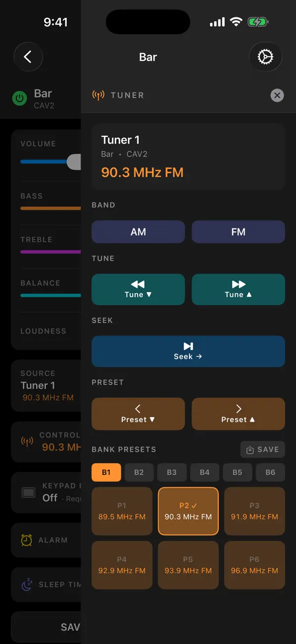The height and width of the screenshot is (644, 296).
Task: Select preset P2 90.3 MHz FM
Action: coord(188,511)
